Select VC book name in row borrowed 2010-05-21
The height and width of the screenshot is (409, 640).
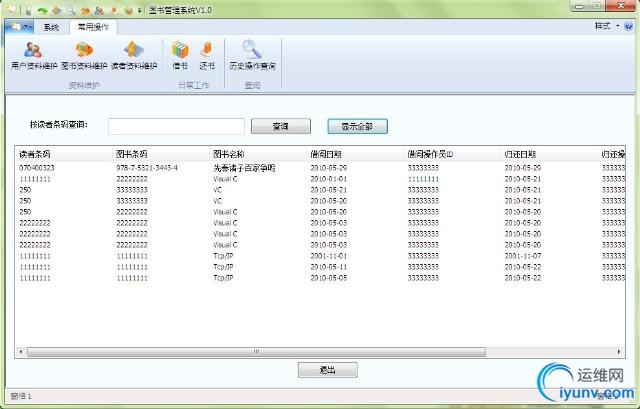point(218,190)
